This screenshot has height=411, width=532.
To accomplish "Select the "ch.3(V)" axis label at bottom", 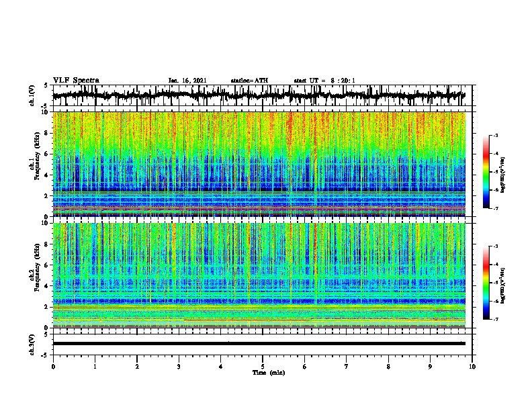I will point(32,345).
